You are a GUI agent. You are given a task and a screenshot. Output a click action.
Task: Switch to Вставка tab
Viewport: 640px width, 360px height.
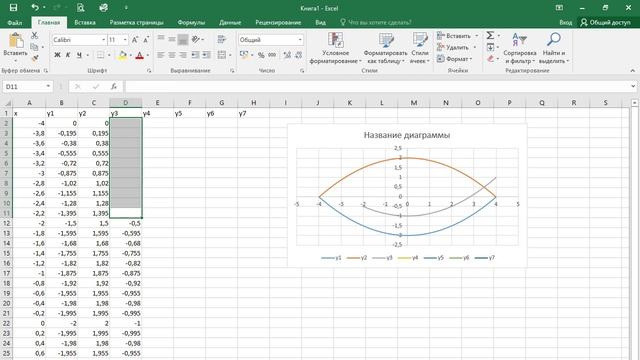click(x=85, y=22)
